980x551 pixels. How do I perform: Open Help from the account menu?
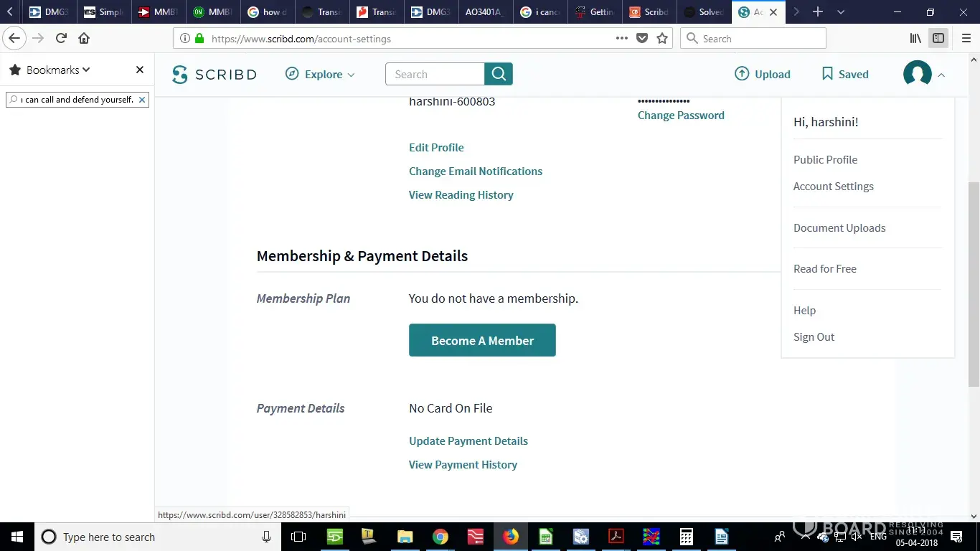[x=804, y=311]
